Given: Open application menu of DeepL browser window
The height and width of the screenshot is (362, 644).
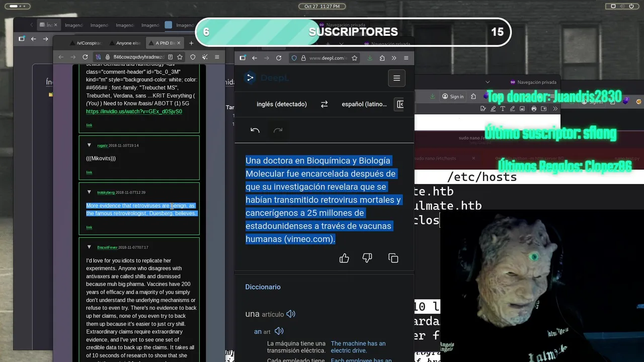Looking at the screenshot, I should pos(406,58).
